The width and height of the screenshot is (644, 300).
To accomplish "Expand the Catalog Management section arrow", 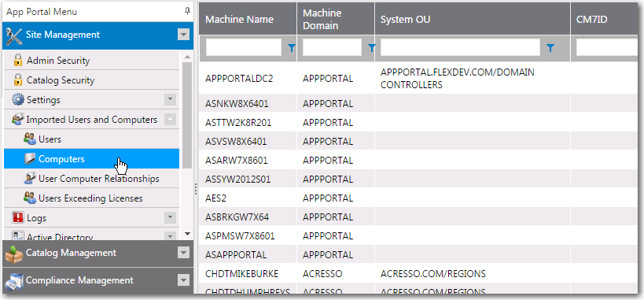I will [183, 253].
